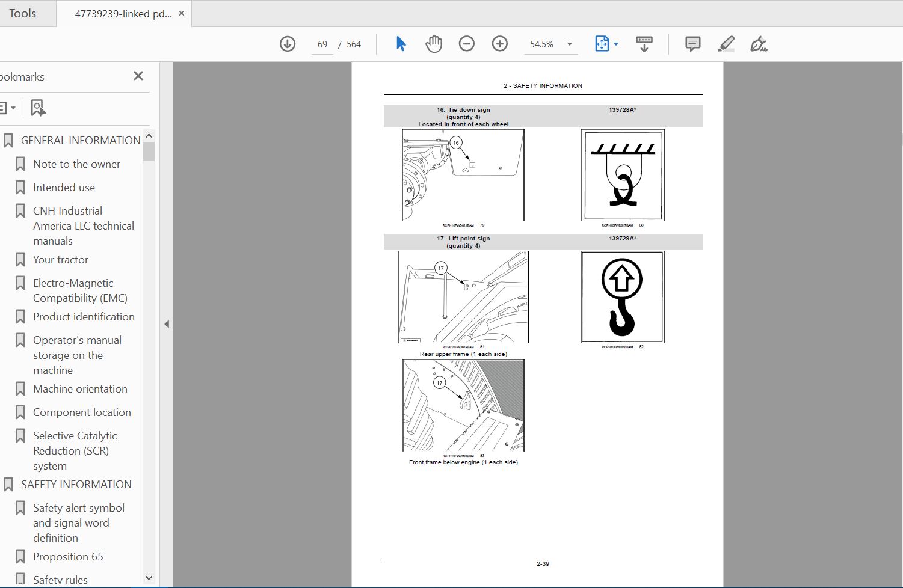Click bookmark icon beside Safety alert symbol
Viewport: 903px width, 588px height.
pyautogui.click(x=20, y=508)
